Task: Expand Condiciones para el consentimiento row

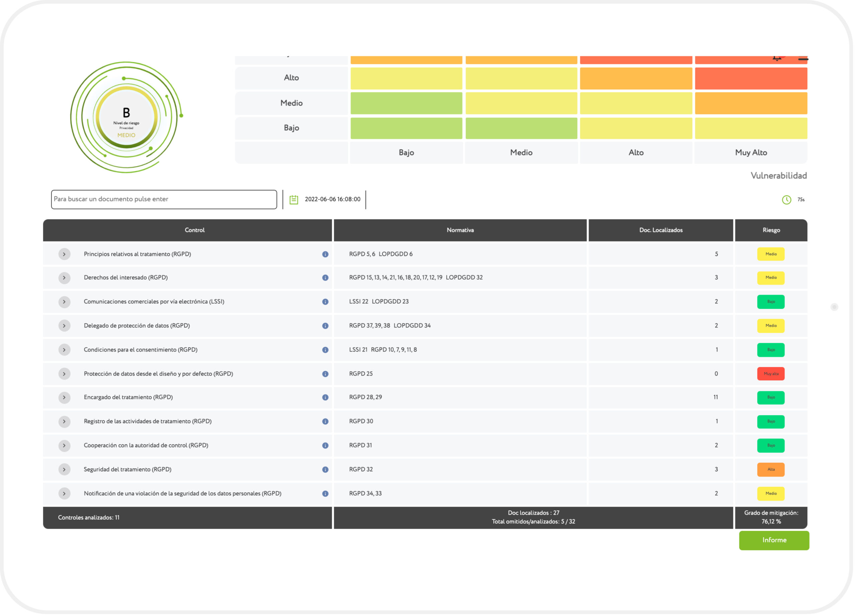Action: pos(64,350)
